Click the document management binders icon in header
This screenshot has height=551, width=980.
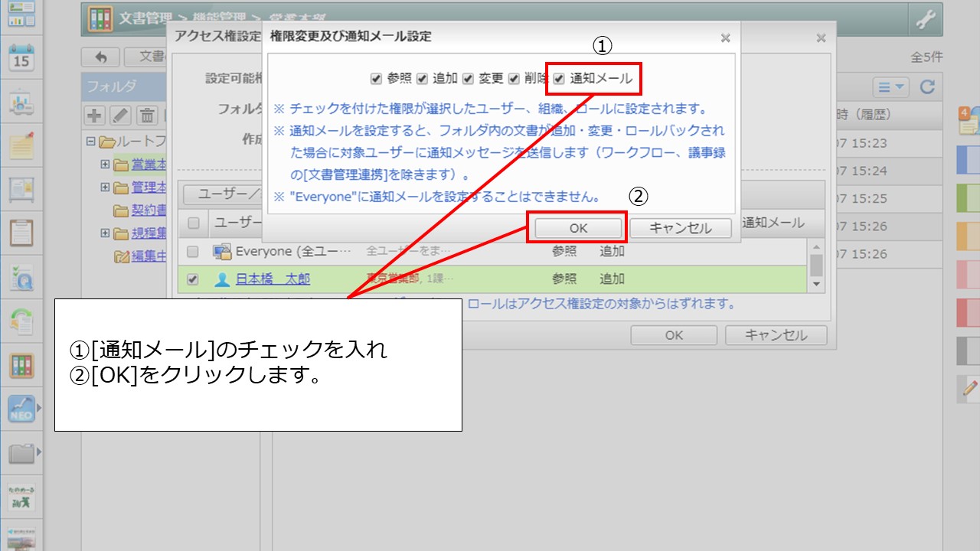click(100, 20)
